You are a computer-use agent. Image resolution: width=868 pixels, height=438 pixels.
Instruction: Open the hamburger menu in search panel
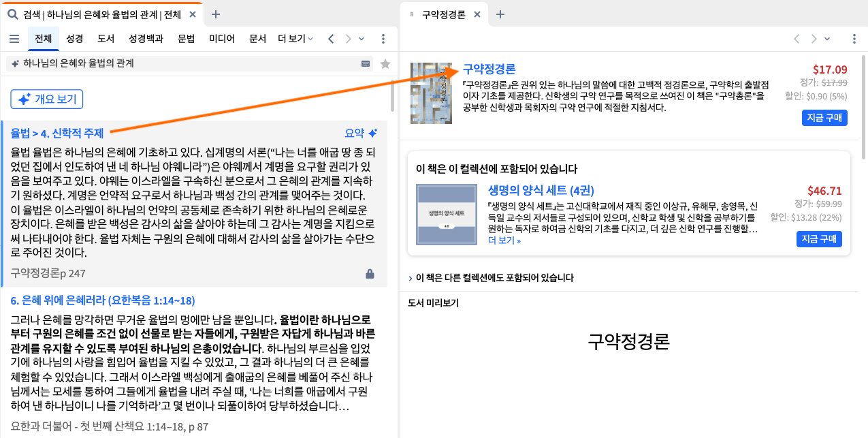pos(14,39)
